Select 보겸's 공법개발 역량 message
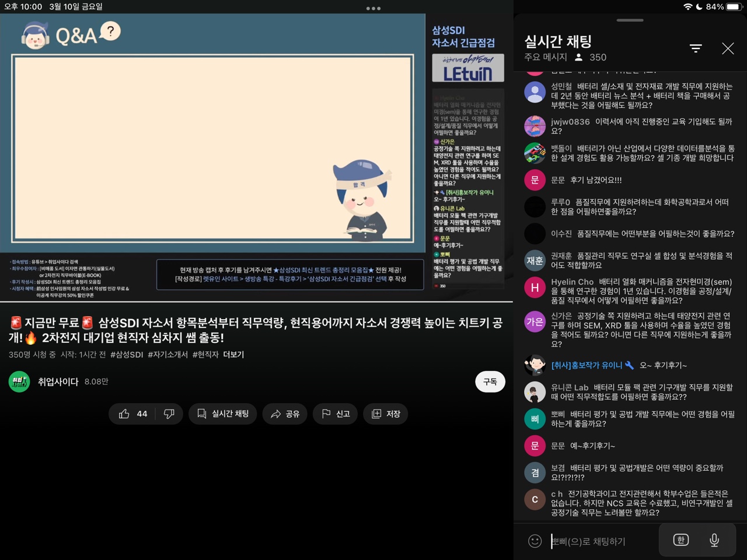 click(x=637, y=473)
